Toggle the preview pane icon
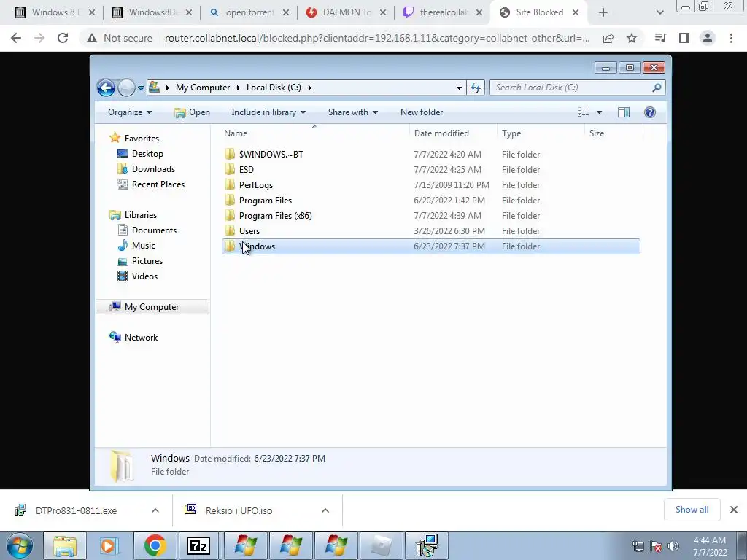Image resolution: width=747 pixels, height=560 pixels. [624, 112]
